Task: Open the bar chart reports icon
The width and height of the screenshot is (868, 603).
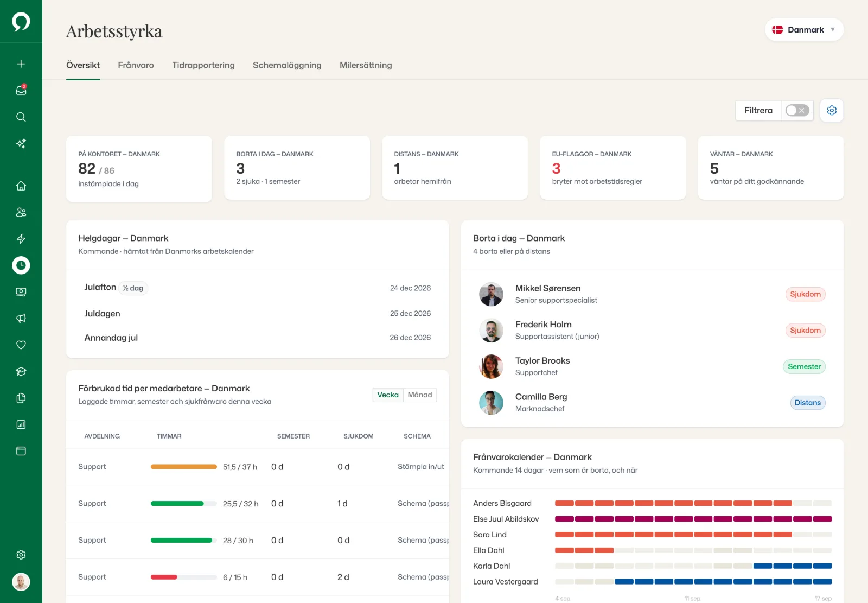Action: (21, 424)
